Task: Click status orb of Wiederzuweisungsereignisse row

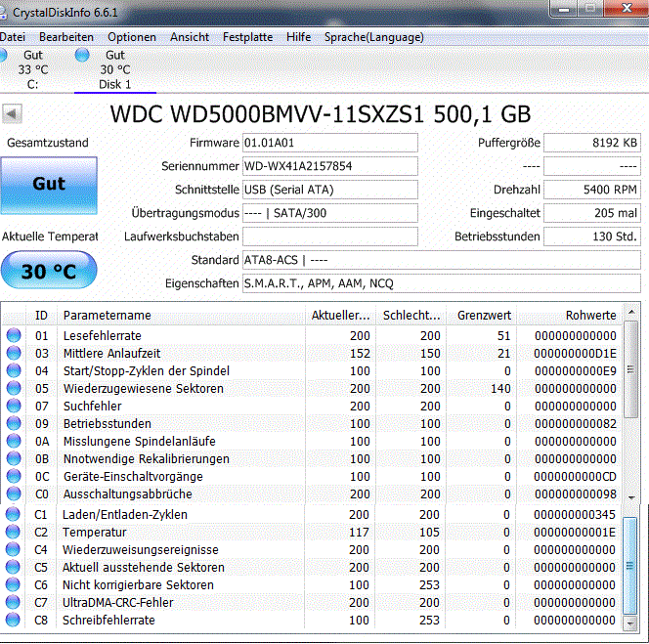Action: (x=13, y=549)
